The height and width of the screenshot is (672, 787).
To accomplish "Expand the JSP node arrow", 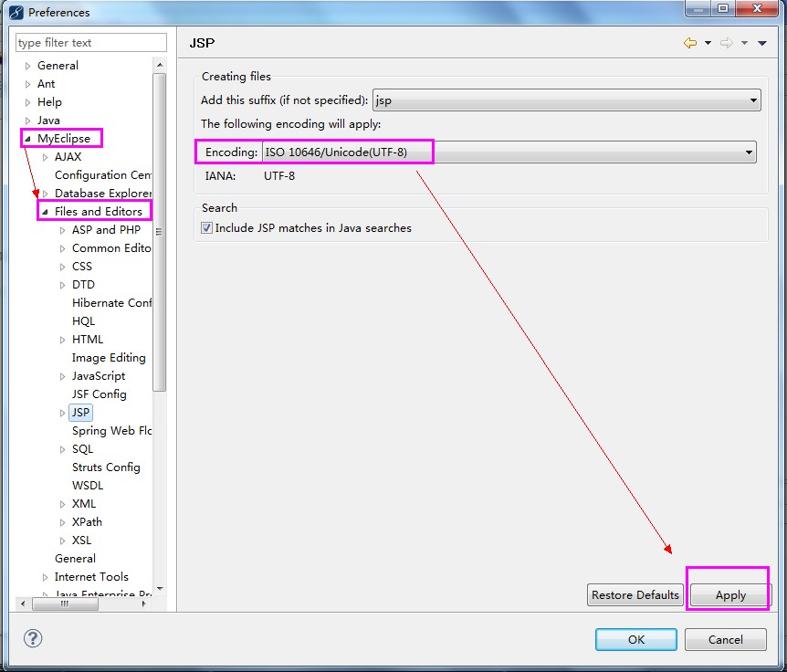I will point(62,413).
